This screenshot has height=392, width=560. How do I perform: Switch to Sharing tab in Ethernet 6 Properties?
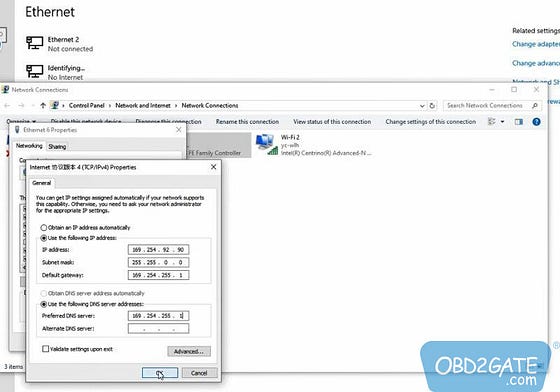point(57,146)
